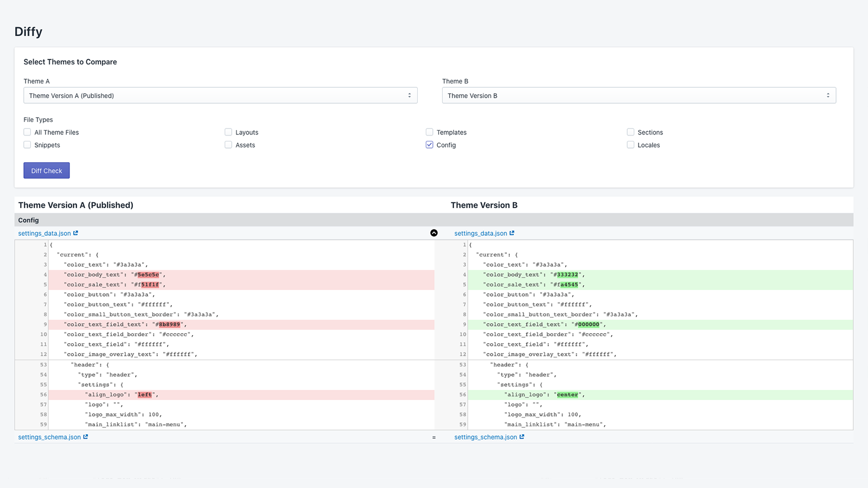Screen dimensions: 868x488
Task: Open the Theme B settings_data.json link
Action: [x=480, y=233]
